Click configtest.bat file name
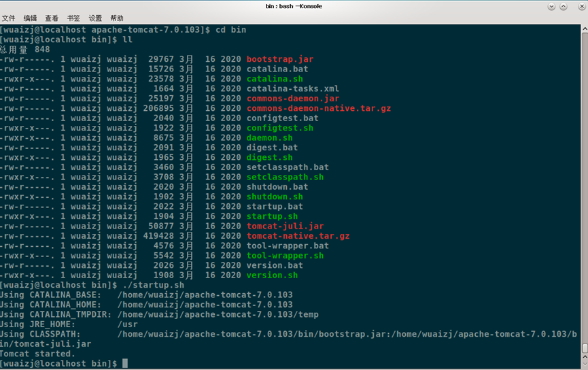Image resolution: width=588 pixels, height=370 pixels. 282,118
